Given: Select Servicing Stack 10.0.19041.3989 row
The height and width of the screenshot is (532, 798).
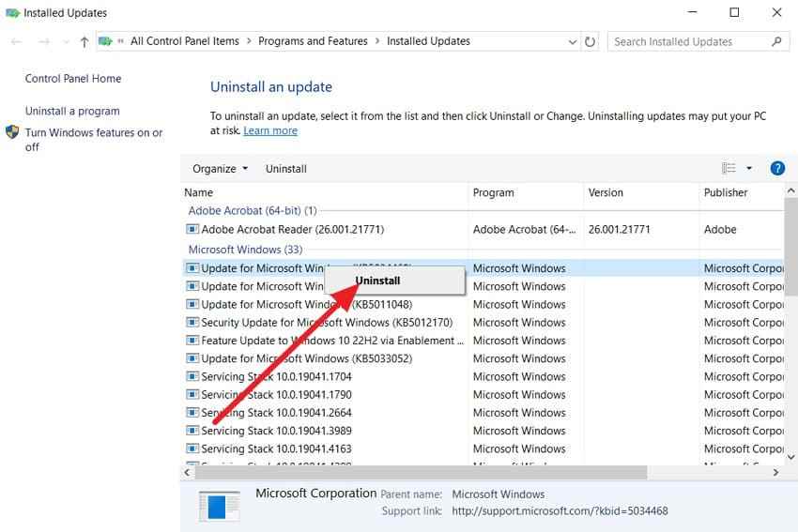Looking at the screenshot, I should (483, 431).
